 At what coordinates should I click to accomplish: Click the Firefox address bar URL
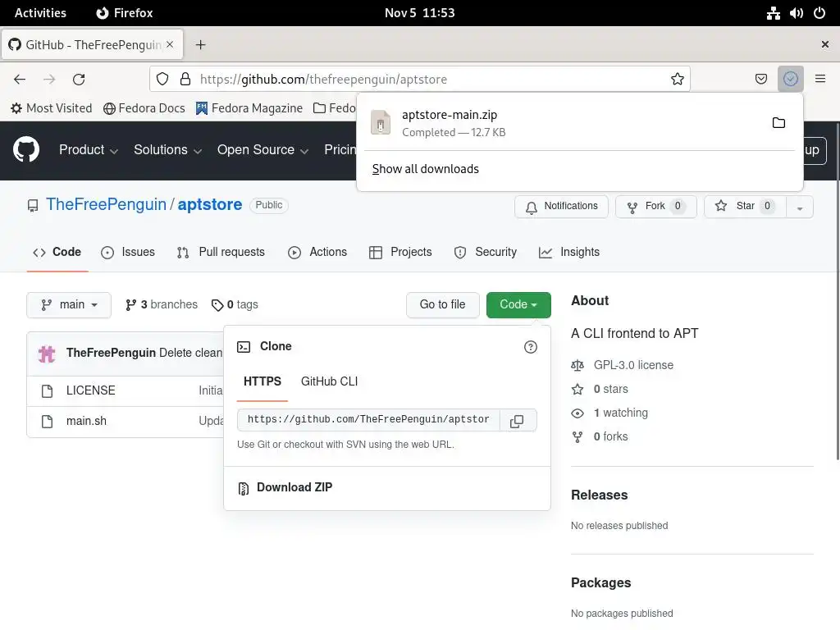323,80
